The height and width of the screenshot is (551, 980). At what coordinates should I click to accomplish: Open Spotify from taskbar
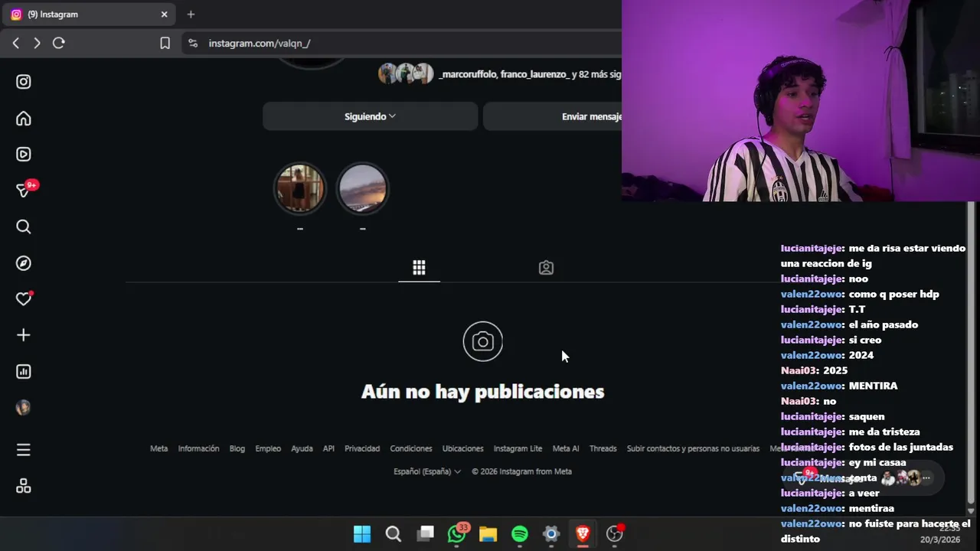click(x=520, y=533)
